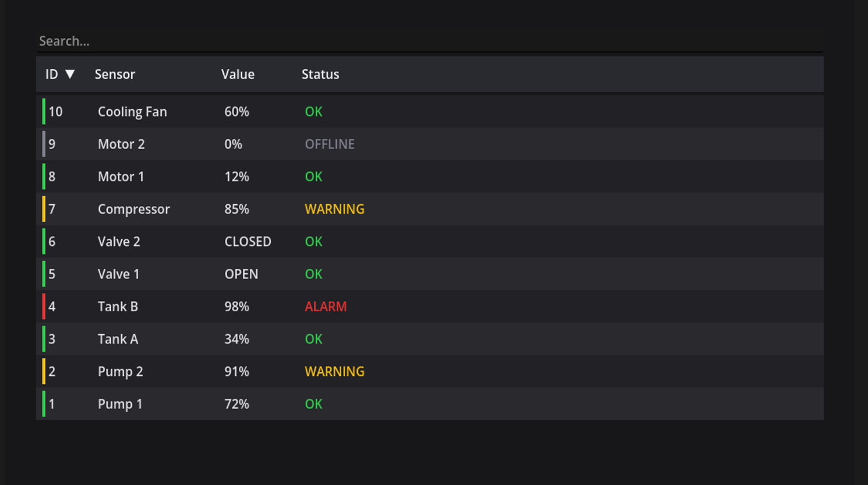Click the OFFLINE status text
This screenshot has height=485, width=868.
pos(330,144)
